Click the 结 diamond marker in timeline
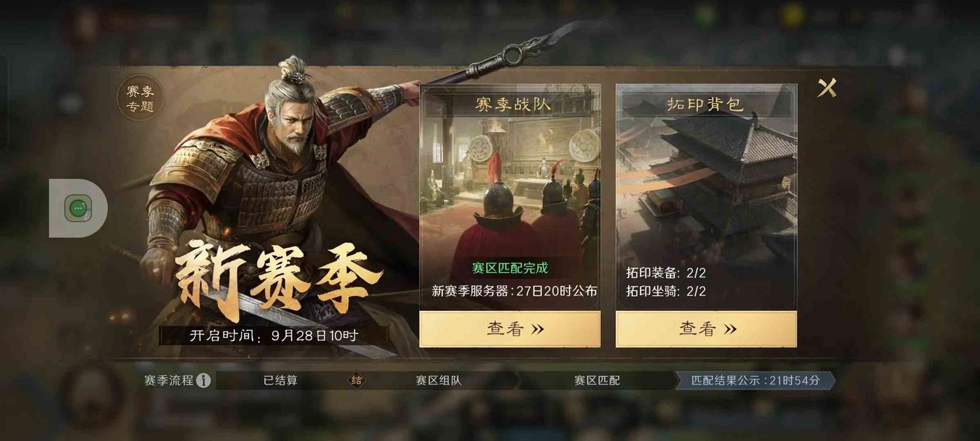 pyautogui.click(x=356, y=380)
